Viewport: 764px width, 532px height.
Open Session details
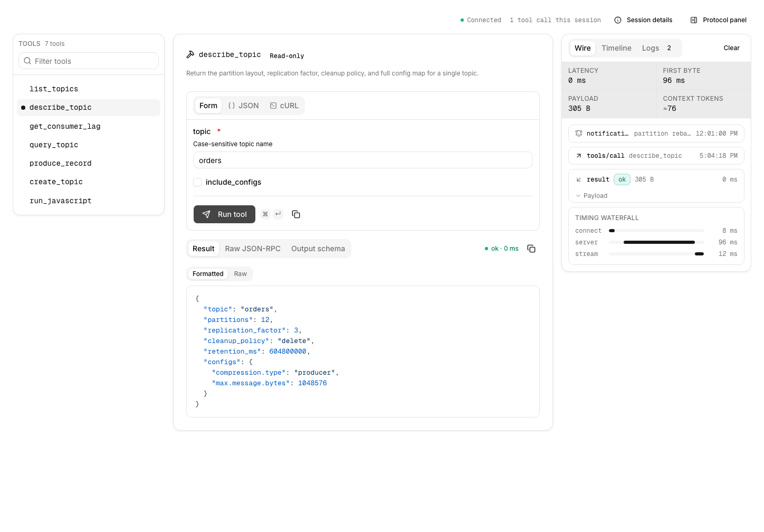click(643, 20)
